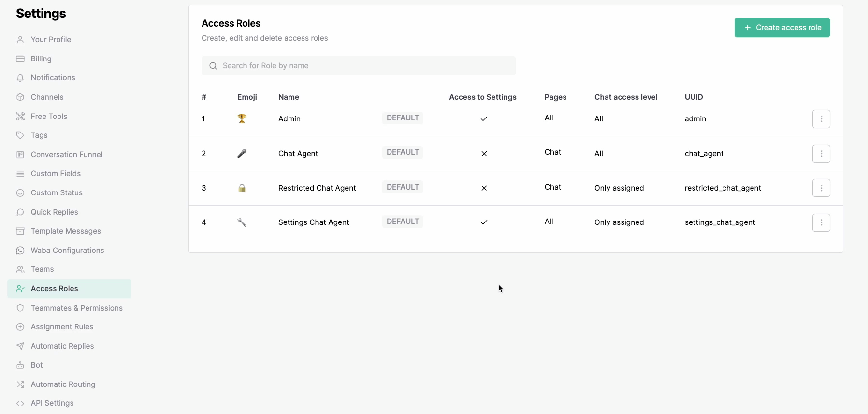Open the Billing settings page
The width and height of the screenshot is (868, 414).
41,59
